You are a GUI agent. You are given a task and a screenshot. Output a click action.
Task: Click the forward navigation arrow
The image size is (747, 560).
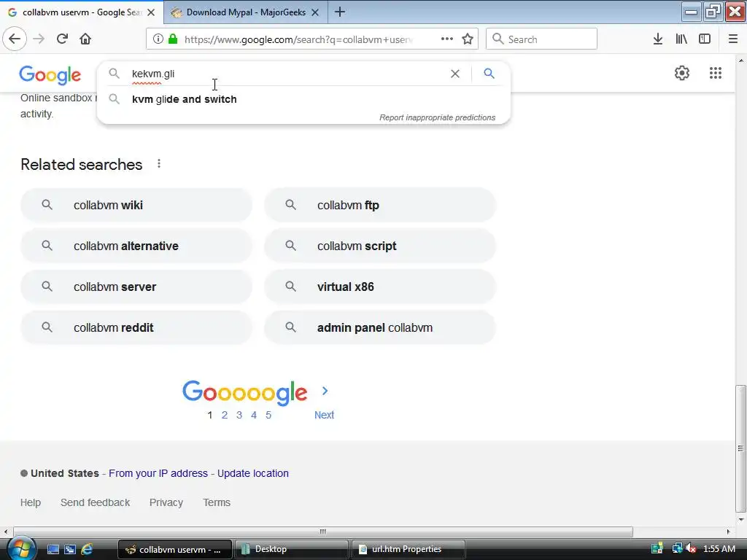point(39,39)
